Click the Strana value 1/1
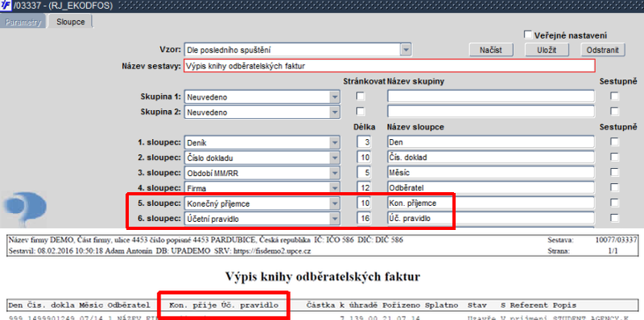The width and height of the screenshot is (644, 320). pos(612,251)
